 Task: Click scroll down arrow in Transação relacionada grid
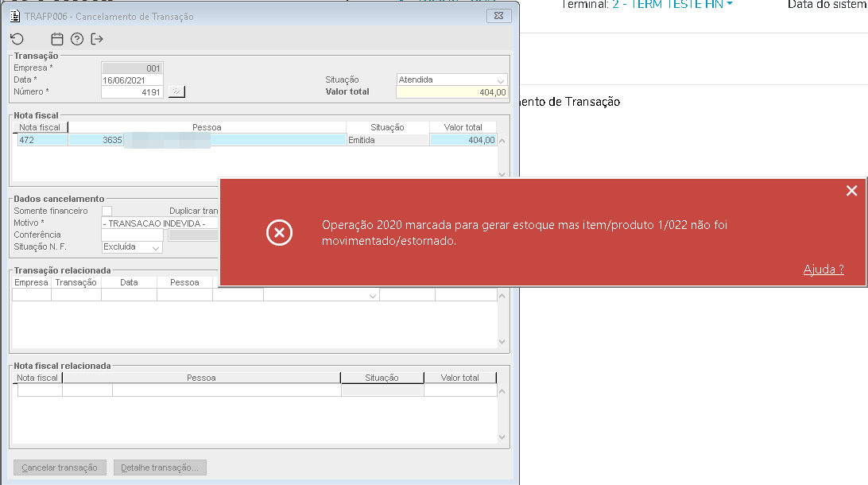coord(502,342)
